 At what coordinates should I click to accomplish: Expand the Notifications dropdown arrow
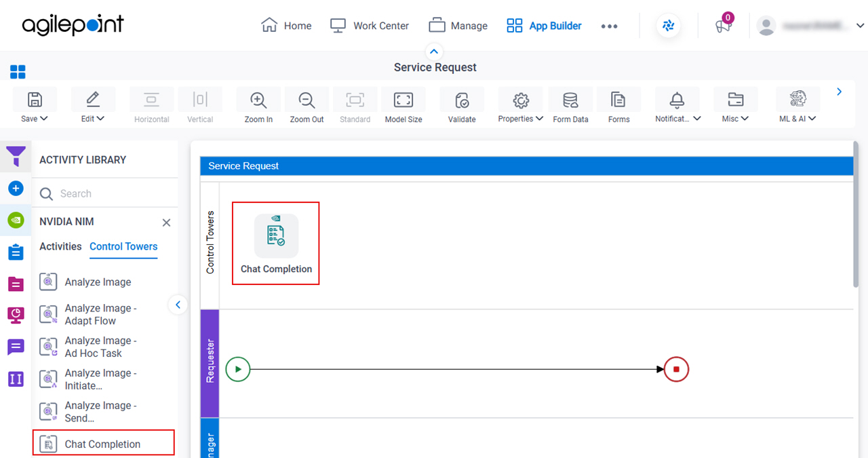pos(696,119)
